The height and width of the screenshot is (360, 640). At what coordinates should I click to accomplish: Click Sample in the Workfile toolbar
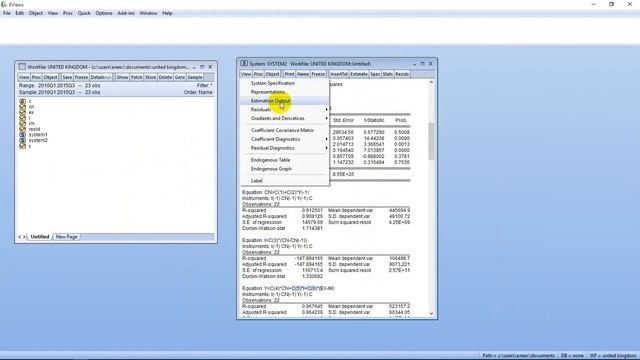click(195, 78)
